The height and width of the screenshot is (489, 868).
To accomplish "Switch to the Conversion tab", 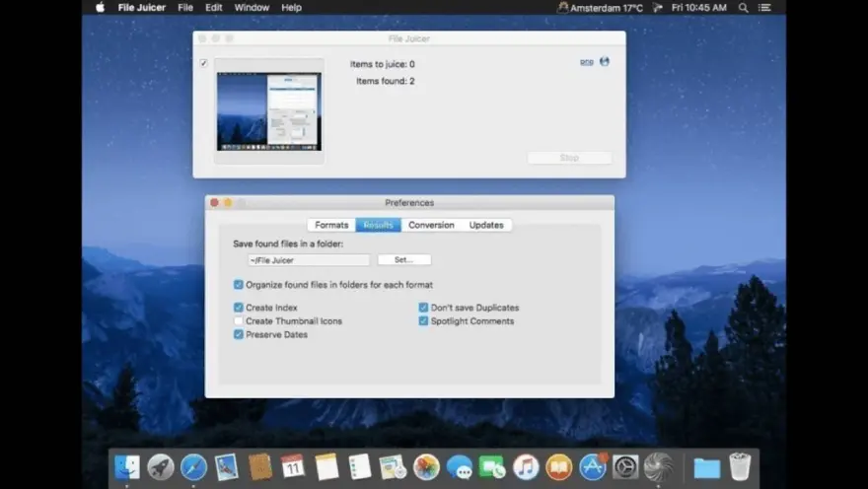I will tap(431, 225).
